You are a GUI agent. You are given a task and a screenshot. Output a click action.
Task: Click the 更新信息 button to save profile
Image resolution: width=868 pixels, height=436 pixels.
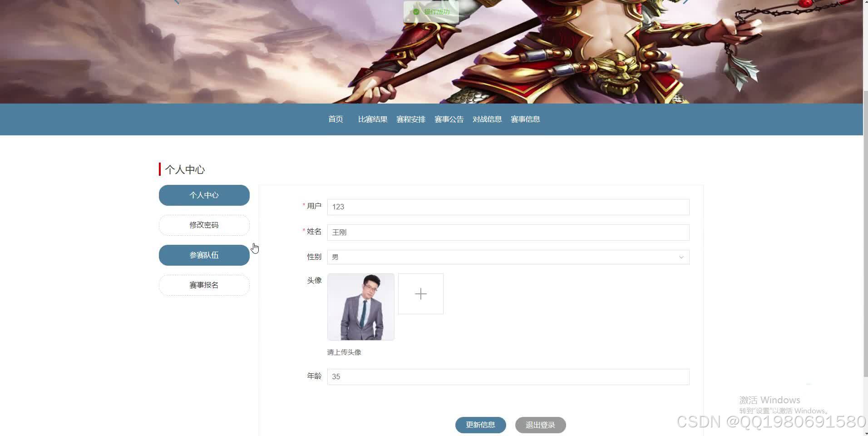pos(480,425)
